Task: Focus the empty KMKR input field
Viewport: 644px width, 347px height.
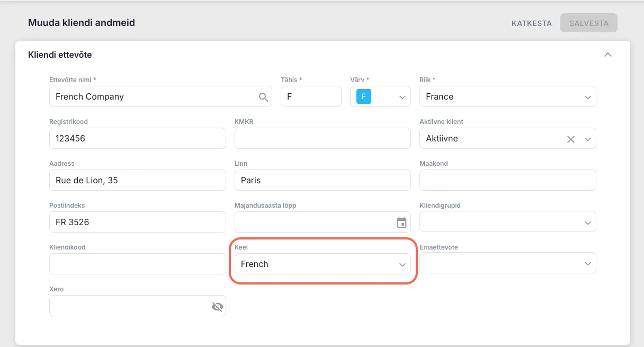Action: coord(322,139)
